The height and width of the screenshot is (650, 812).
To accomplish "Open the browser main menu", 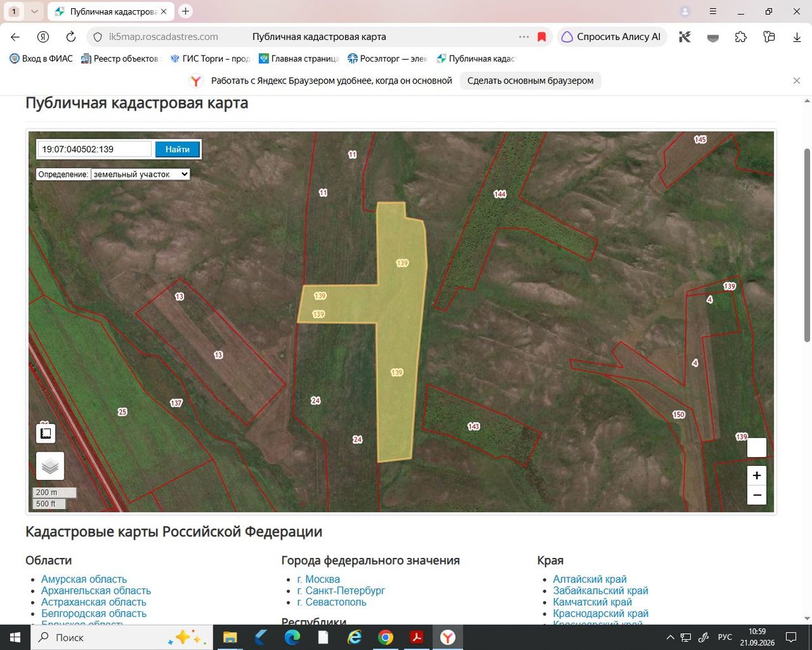I will (713, 12).
